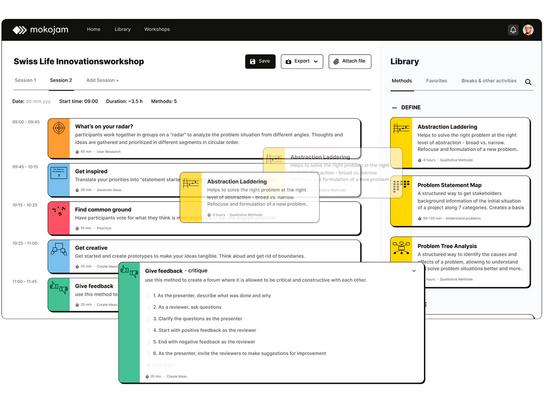Click the red Find common ground color strip

pos(59,218)
